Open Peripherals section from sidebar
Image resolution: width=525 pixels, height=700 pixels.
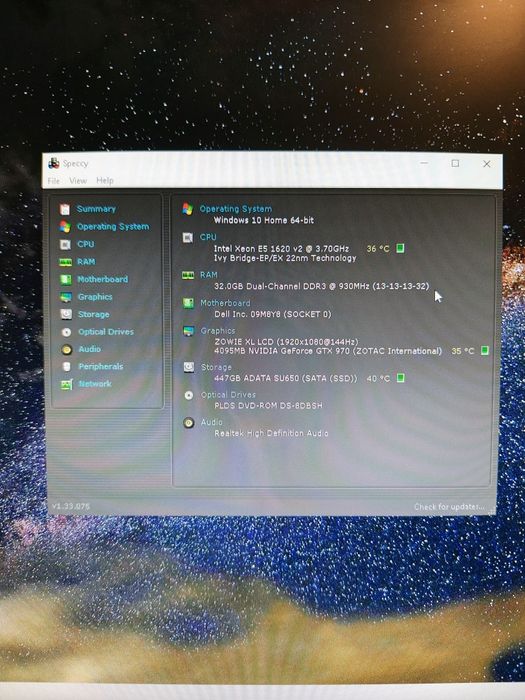[x=101, y=367]
